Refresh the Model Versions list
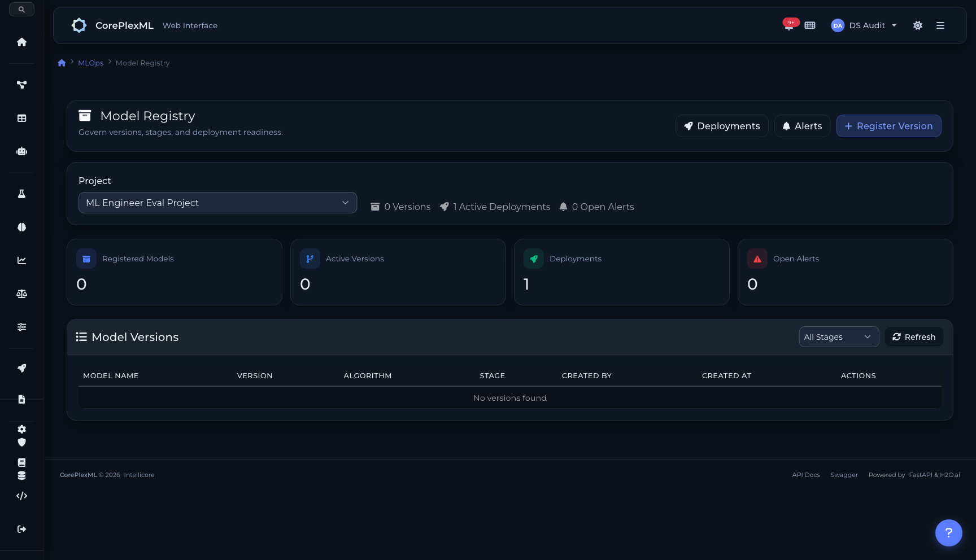The width and height of the screenshot is (976, 560). (x=914, y=337)
